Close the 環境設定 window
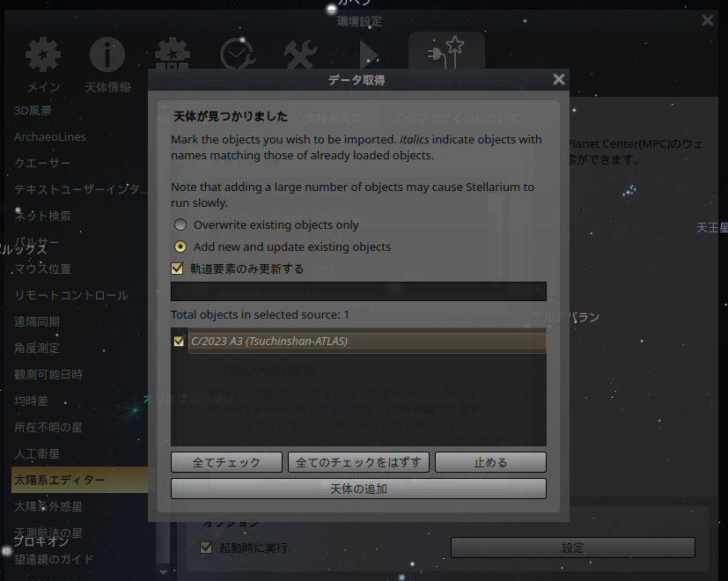728x581 pixels. [x=708, y=20]
